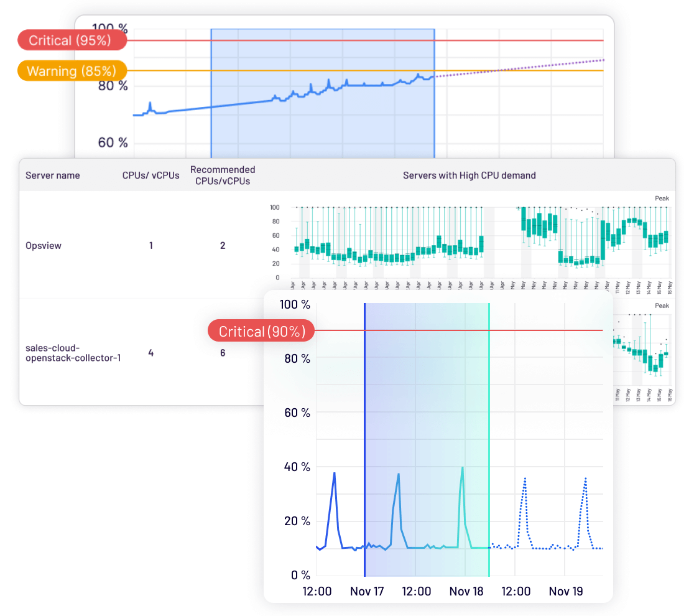The width and height of the screenshot is (694, 616).
Task: Sort by the Recommended CPUs/vCPUs column header
Action: pos(223,175)
